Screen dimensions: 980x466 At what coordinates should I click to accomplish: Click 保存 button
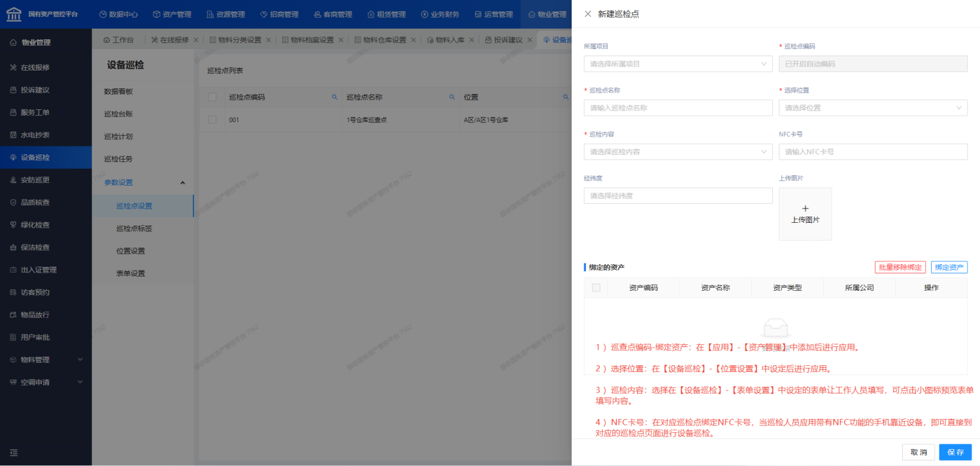tap(956, 452)
